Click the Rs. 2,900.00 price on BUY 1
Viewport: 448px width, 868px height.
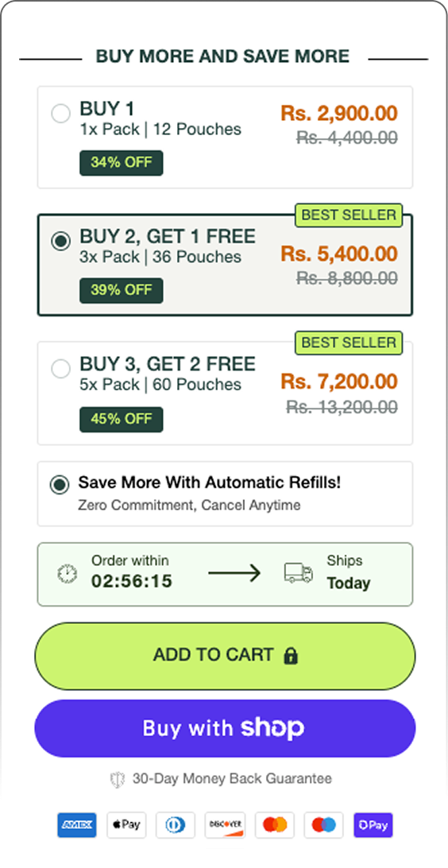click(339, 114)
